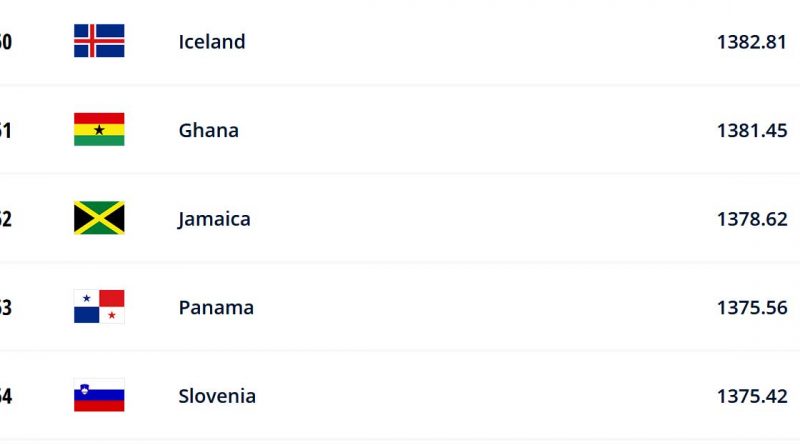800x445 pixels.
Task: Open the Slovenia team link
Action: 217,396
